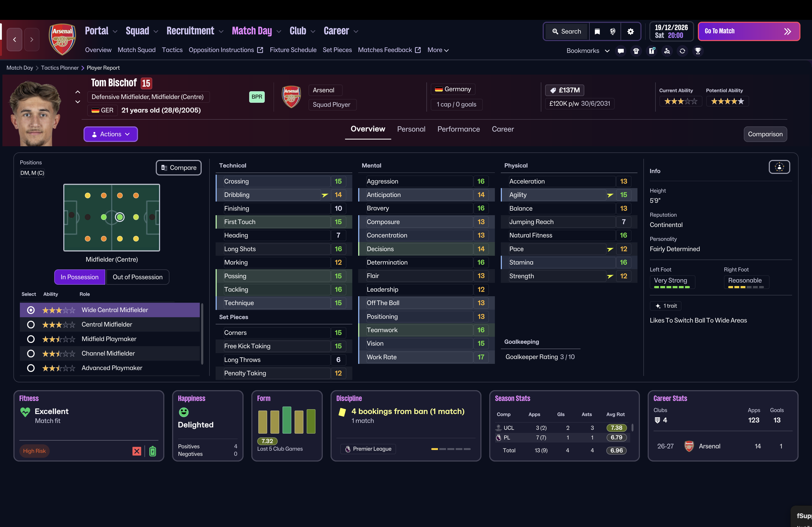Open the More submenu dropdown
The width and height of the screenshot is (812, 527).
pyautogui.click(x=438, y=50)
